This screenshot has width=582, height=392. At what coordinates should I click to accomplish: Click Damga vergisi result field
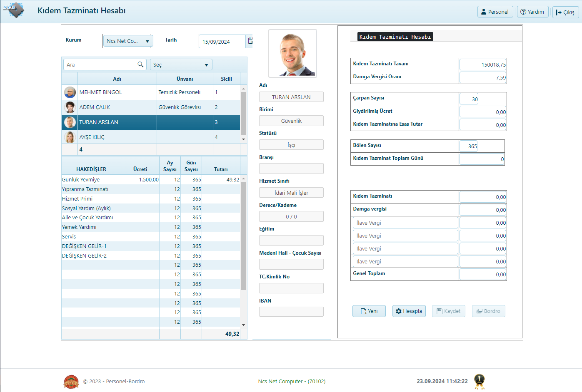[483, 210]
